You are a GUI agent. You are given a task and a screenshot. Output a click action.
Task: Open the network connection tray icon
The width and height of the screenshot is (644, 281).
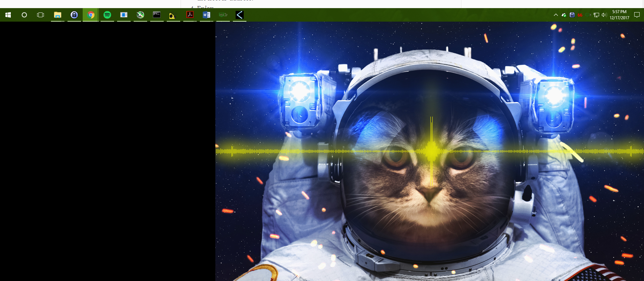click(596, 15)
